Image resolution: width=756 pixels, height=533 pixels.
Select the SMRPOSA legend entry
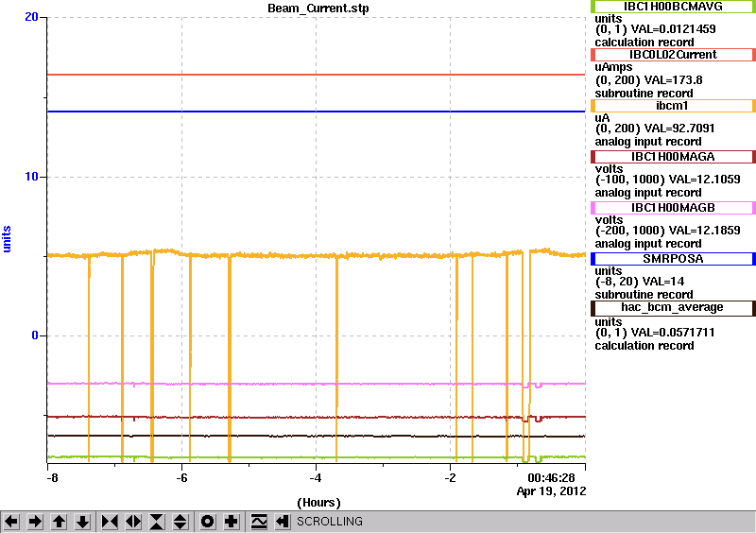[x=673, y=259]
